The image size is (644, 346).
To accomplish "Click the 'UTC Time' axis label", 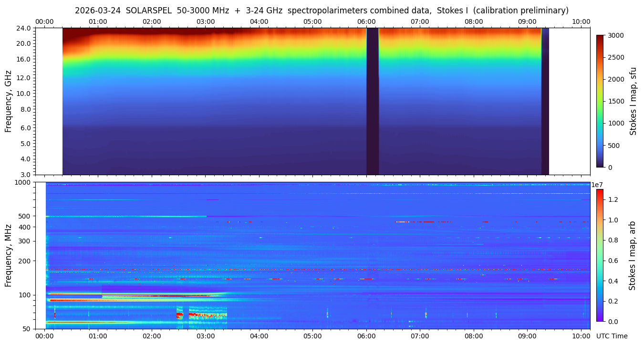I will [612, 336].
